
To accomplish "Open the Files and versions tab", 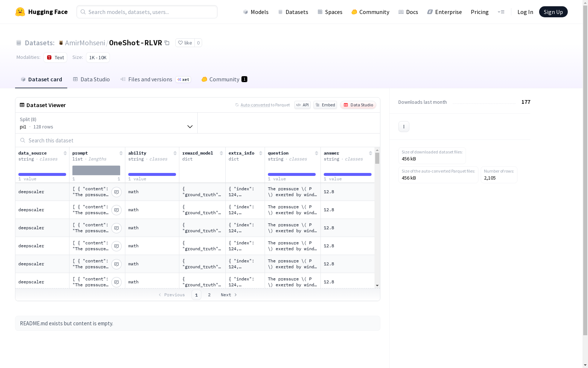I will (x=155, y=79).
